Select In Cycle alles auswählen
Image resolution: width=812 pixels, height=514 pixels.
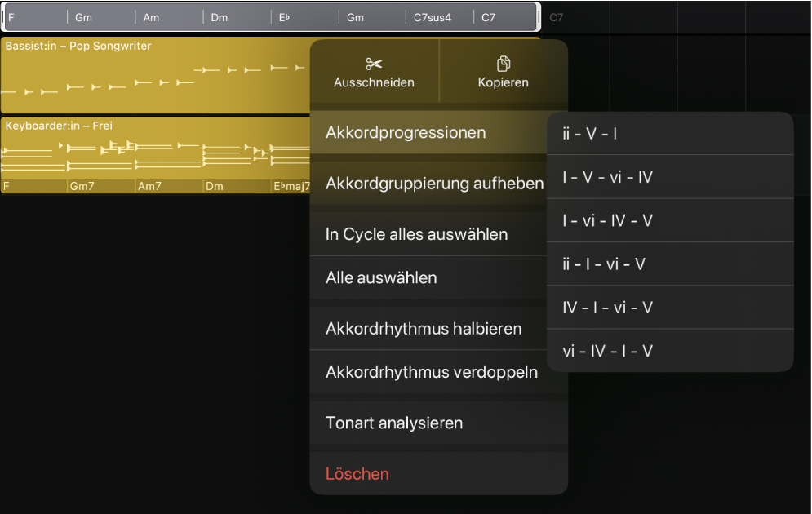coord(416,234)
